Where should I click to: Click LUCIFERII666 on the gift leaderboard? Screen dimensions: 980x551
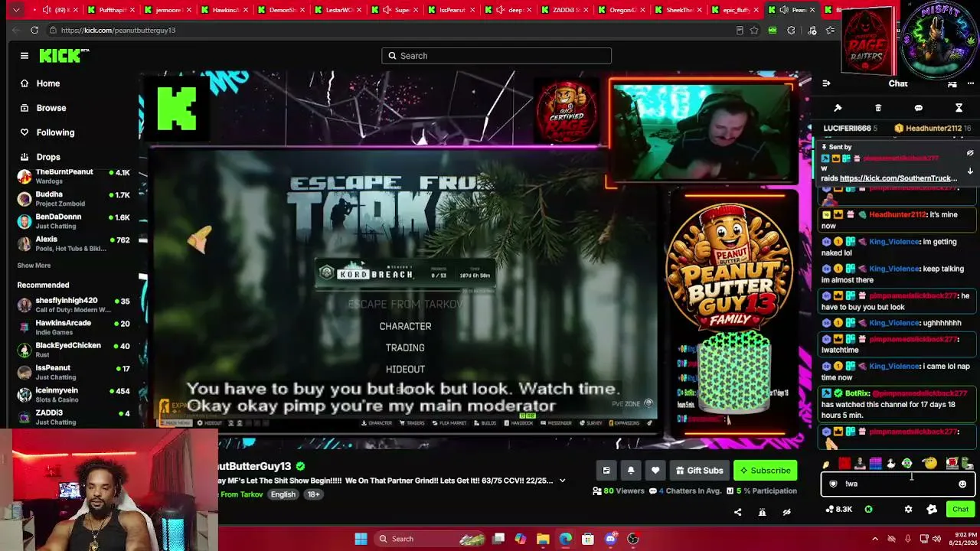(x=851, y=129)
